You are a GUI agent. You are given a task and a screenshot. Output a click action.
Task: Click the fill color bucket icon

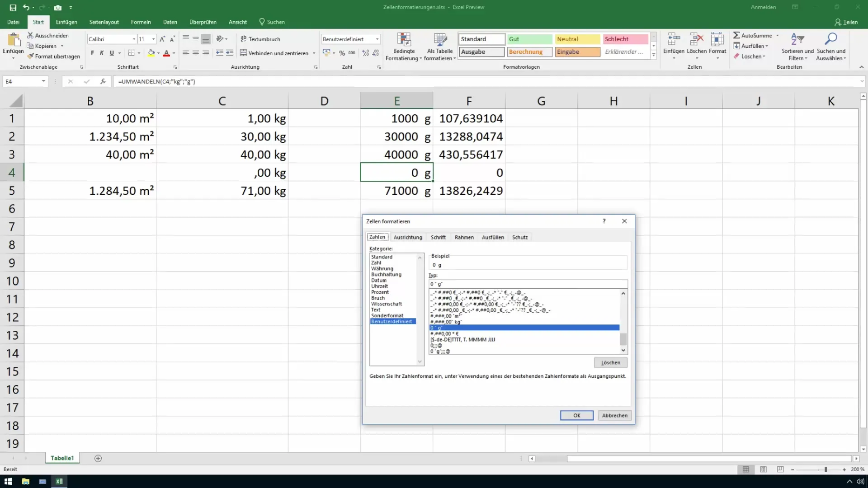click(151, 53)
